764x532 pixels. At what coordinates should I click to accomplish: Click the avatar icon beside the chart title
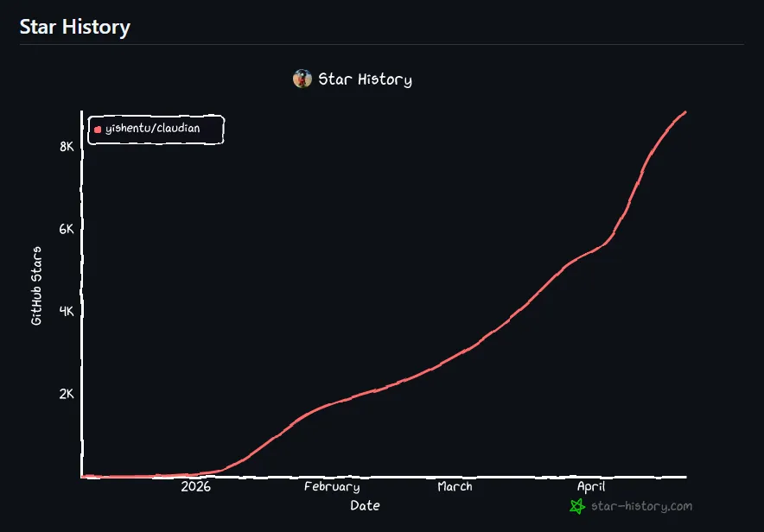302,79
